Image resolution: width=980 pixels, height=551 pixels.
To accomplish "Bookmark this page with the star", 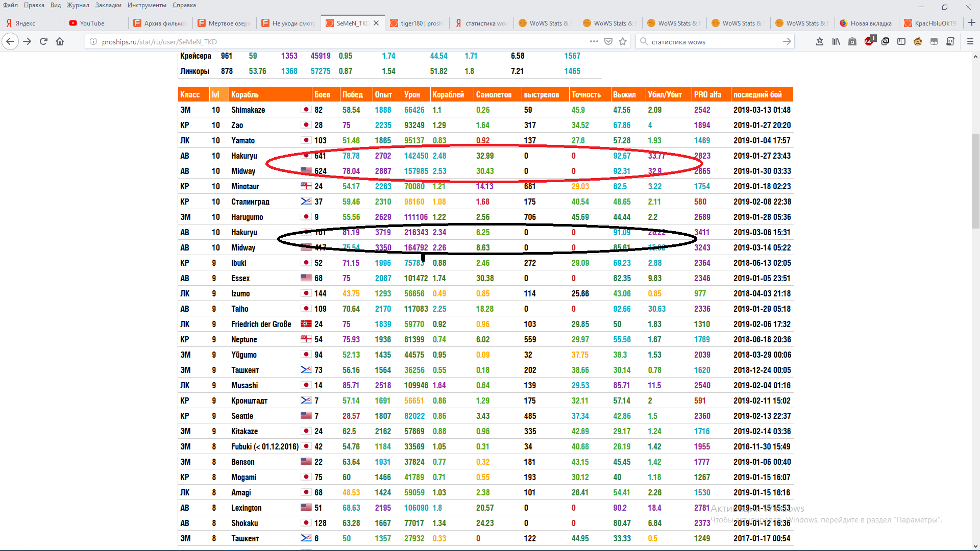I will [x=623, y=42].
